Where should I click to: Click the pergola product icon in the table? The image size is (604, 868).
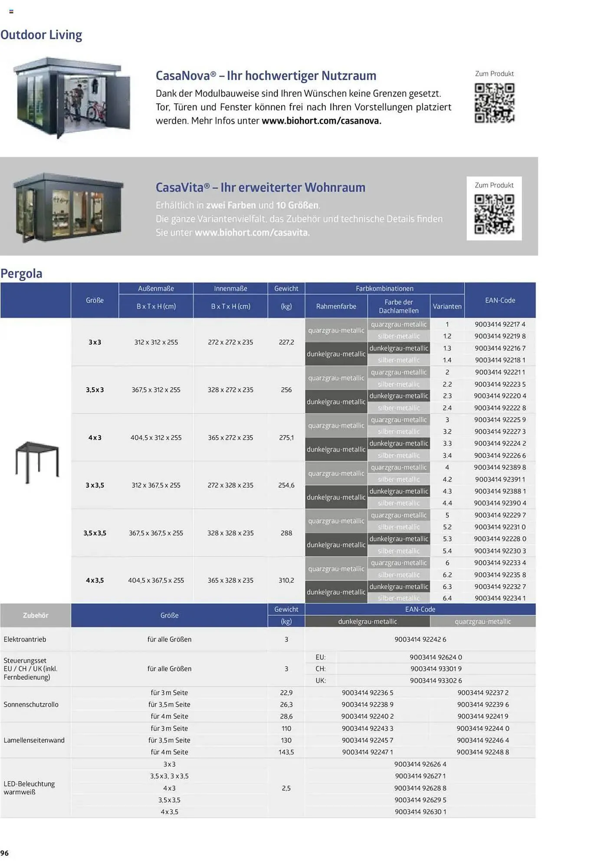[36, 462]
